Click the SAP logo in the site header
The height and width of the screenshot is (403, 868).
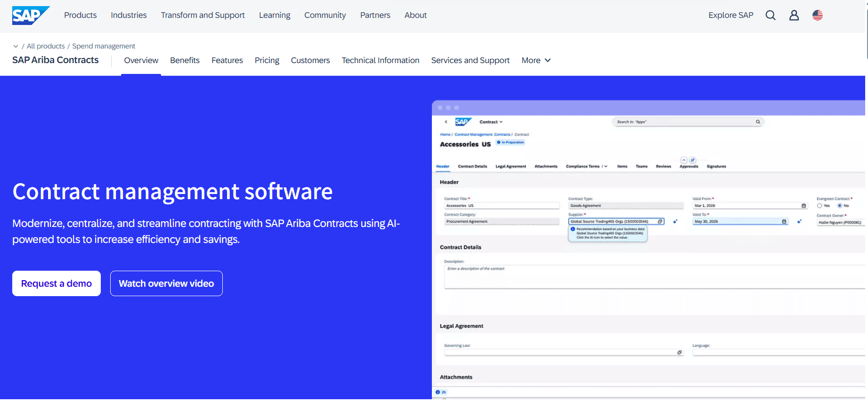[x=31, y=15]
